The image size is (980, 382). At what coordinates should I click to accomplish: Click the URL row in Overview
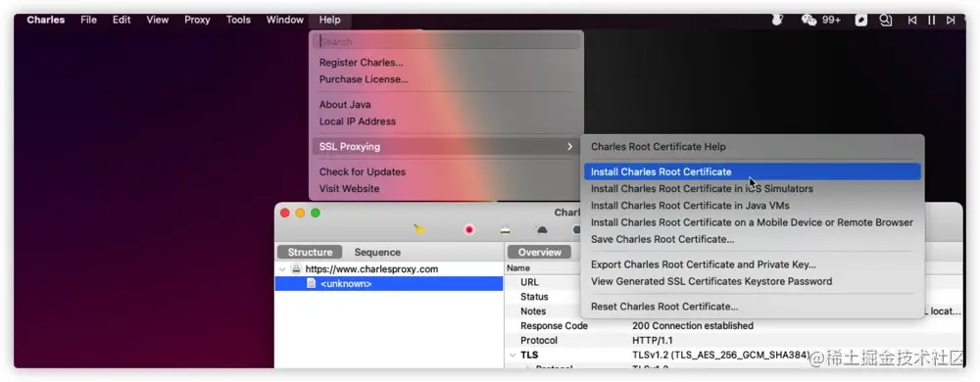click(x=529, y=282)
